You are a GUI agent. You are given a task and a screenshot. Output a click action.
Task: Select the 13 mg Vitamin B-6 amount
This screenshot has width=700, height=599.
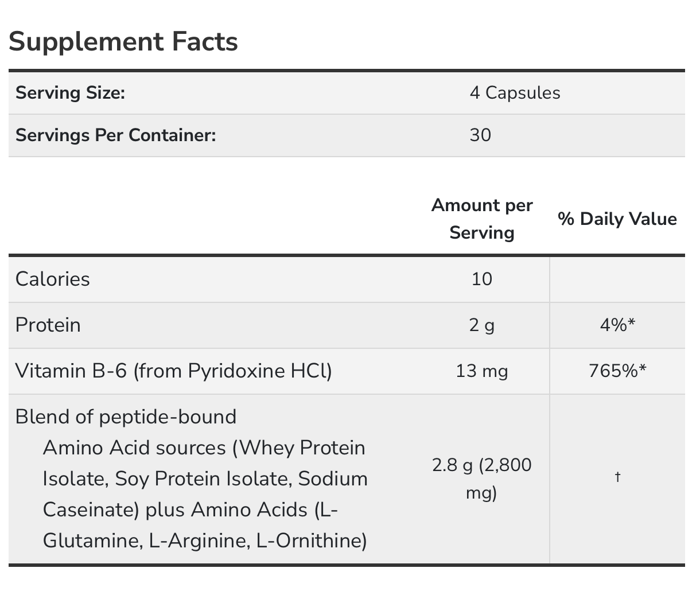[482, 371]
